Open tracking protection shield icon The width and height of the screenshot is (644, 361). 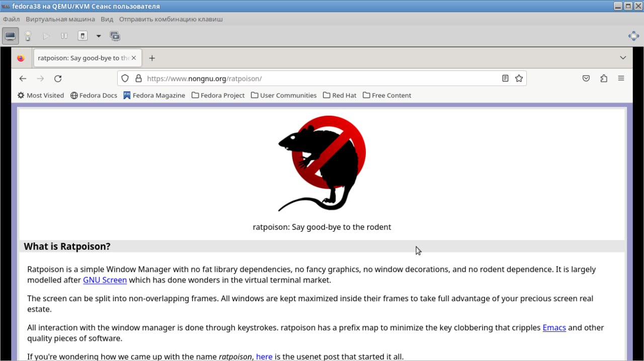point(125,78)
